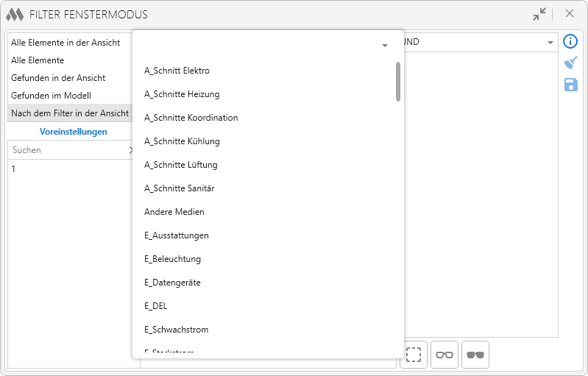Click the dropdown list scrollbar thumb
The width and height of the screenshot is (588, 376).
[398, 82]
